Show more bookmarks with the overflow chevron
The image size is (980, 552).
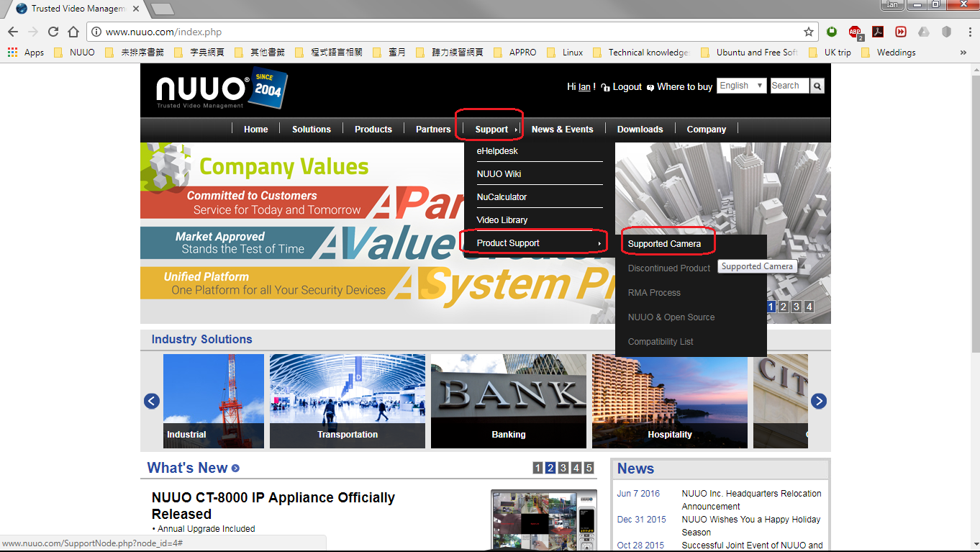click(x=963, y=53)
